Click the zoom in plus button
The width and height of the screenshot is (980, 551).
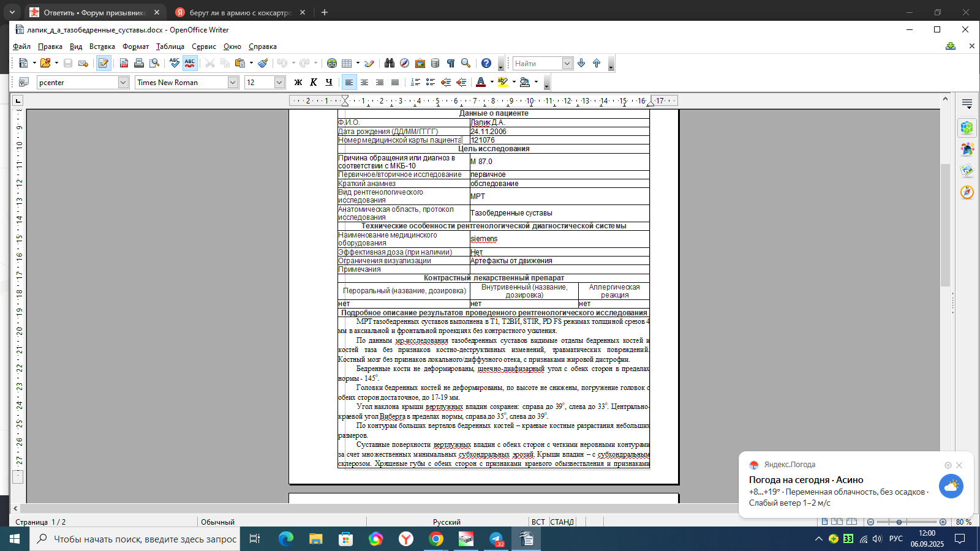pyautogui.click(x=943, y=522)
